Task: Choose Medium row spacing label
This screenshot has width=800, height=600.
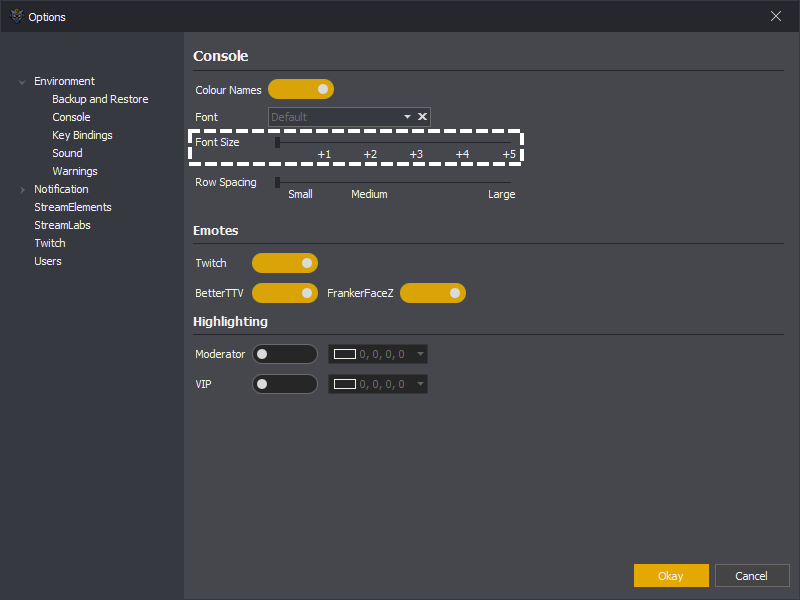Action: pyautogui.click(x=369, y=194)
